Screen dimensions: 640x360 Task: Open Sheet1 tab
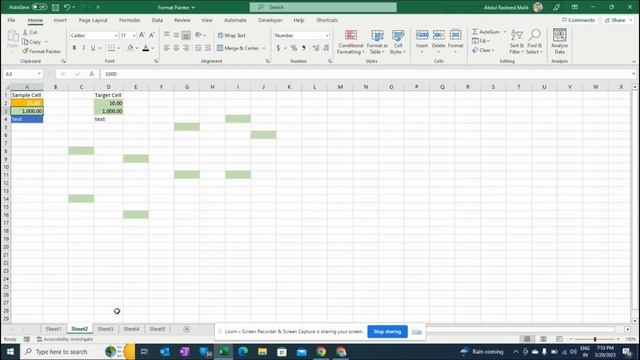tap(53, 329)
